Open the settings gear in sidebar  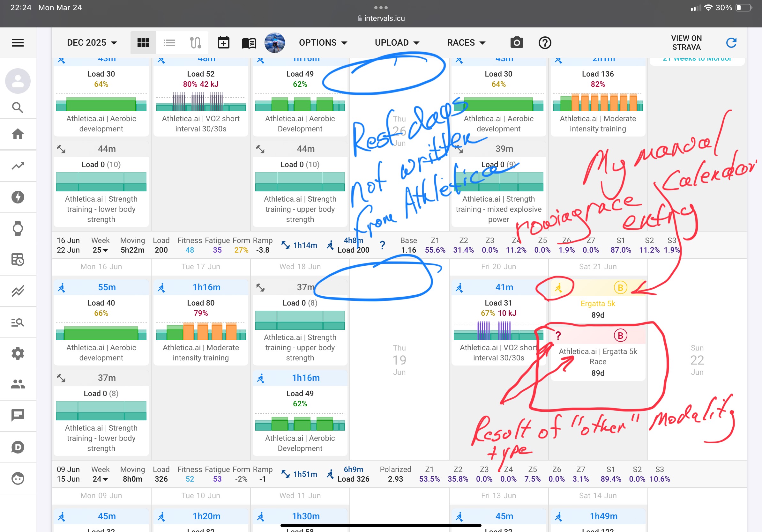18,353
